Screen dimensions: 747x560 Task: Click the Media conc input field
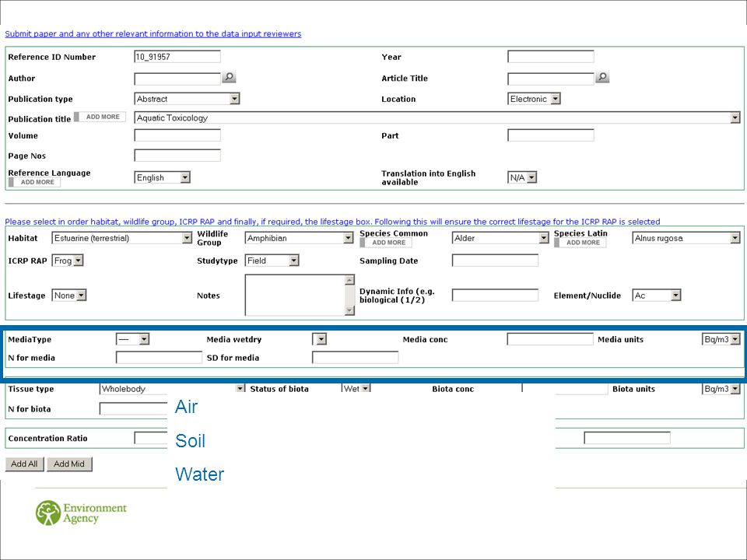(x=550, y=339)
